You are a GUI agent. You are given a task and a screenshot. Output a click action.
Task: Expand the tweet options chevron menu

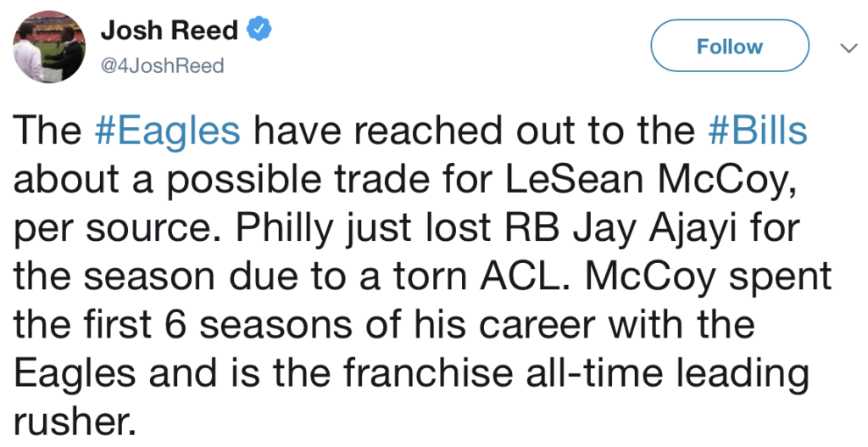point(844,48)
